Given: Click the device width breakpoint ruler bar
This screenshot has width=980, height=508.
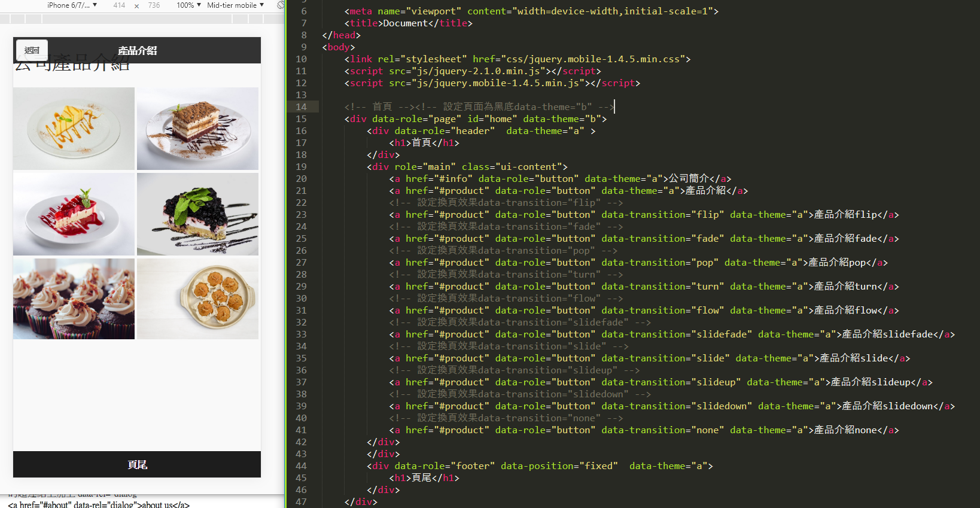Looking at the screenshot, I should click(x=137, y=19).
